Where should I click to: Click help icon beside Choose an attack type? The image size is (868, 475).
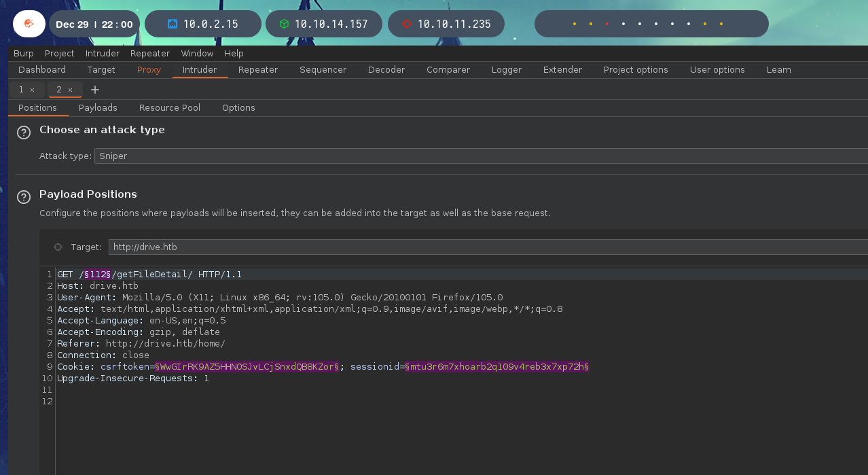[x=24, y=133]
